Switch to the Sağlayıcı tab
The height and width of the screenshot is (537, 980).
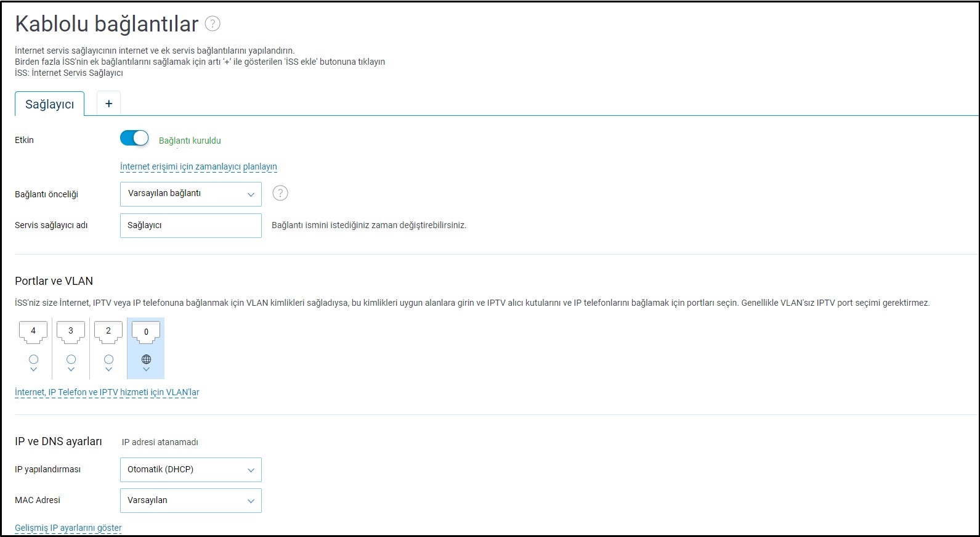coord(49,104)
